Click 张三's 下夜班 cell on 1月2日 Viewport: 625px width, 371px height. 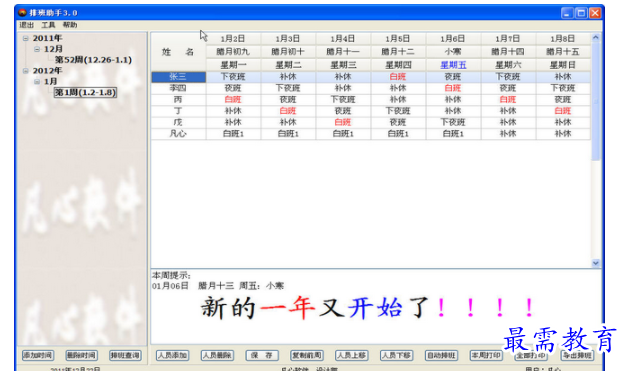(x=233, y=77)
